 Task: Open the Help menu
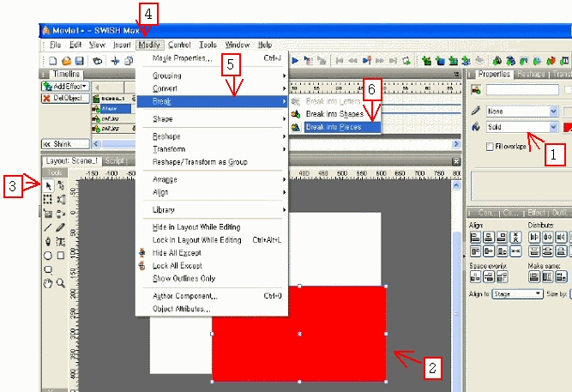pos(265,45)
